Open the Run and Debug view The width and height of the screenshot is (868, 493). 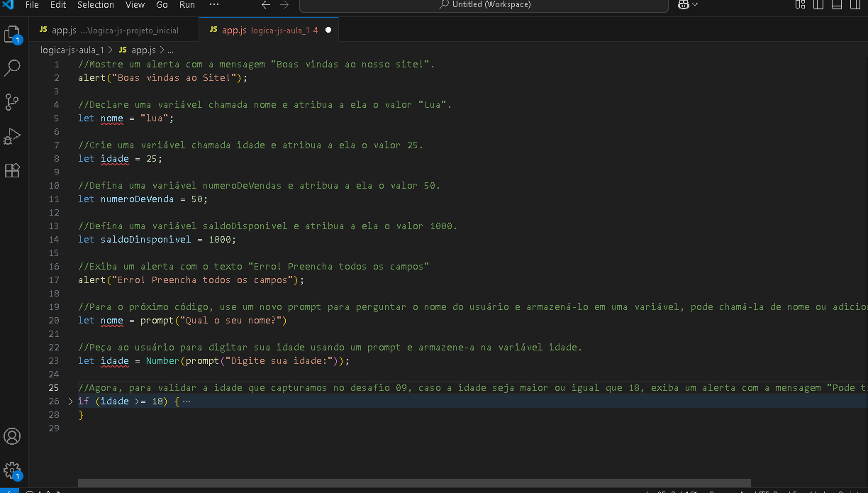[13, 136]
